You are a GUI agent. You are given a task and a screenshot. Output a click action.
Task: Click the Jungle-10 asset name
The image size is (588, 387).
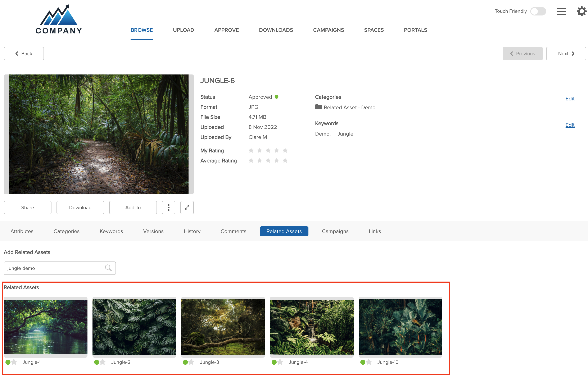pyautogui.click(x=388, y=362)
